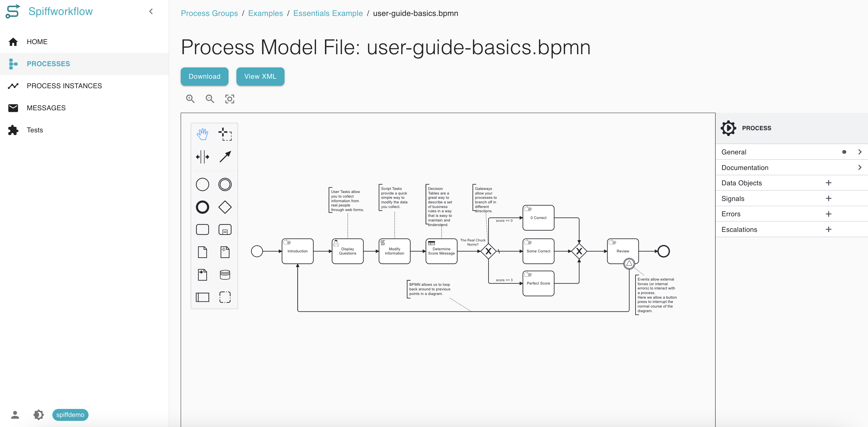The height and width of the screenshot is (427, 868).
Task: Click the Download button
Action: 204,77
